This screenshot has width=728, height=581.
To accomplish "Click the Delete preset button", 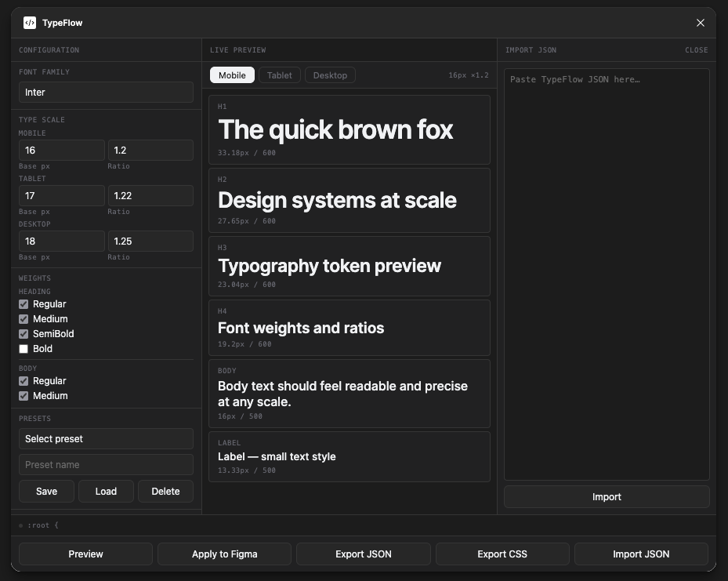I will click(166, 492).
